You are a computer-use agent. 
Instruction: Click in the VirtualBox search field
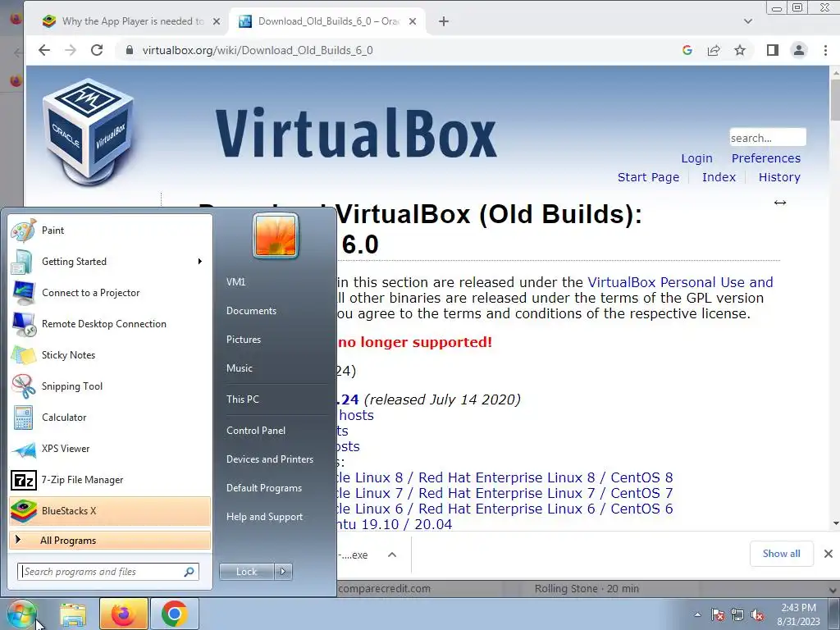pos(768,138)
